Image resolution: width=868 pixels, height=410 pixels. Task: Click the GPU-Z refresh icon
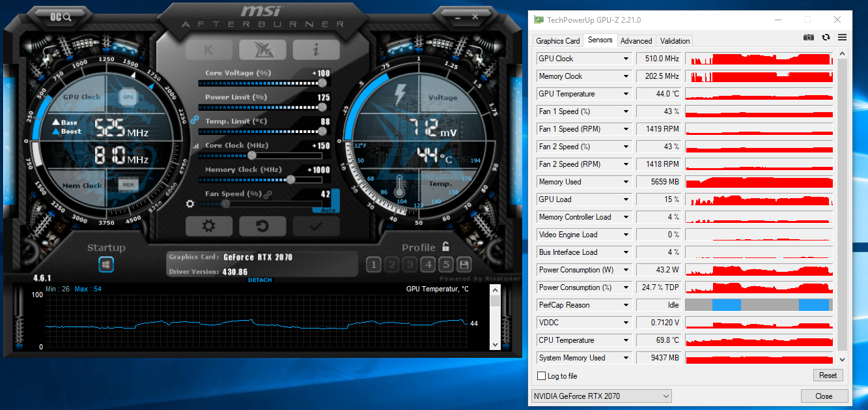[x=826, y=38]
